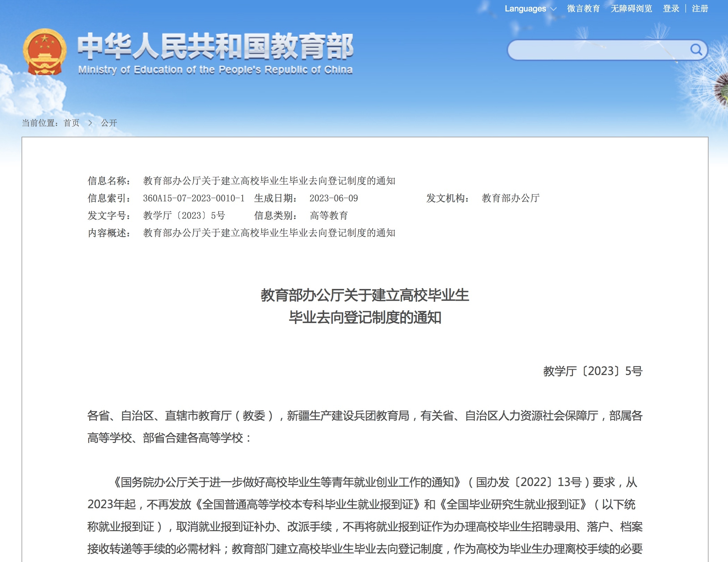The width and height of the screenshot is (728, 562).
Task: Open the 微言教育 link
Action: pos(583,9)
